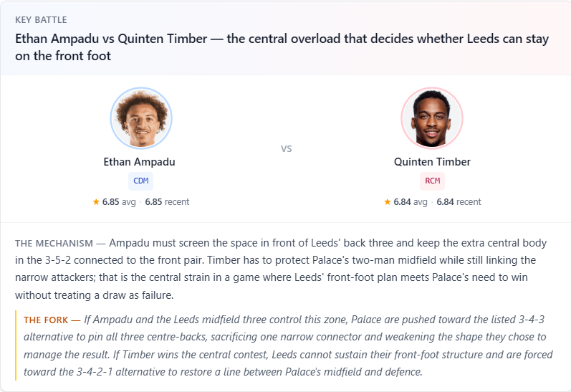Click Timber's 6.84 recent rating
The width and height of the screenshot is (571, 392).
tap(459, 202)
